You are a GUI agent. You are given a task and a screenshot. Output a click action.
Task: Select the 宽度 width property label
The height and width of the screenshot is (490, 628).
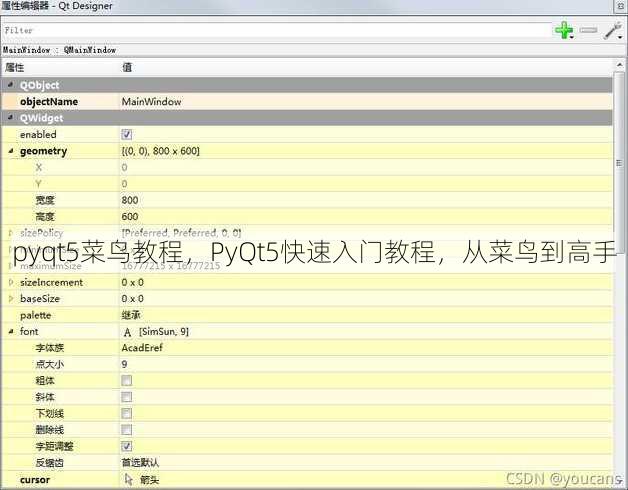click(45, 200)
